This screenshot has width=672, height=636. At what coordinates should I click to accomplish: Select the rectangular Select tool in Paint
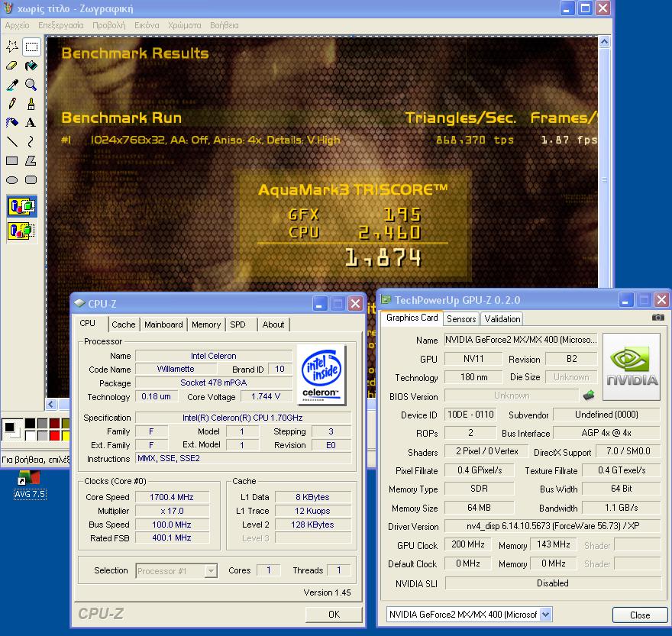(31, 47)
